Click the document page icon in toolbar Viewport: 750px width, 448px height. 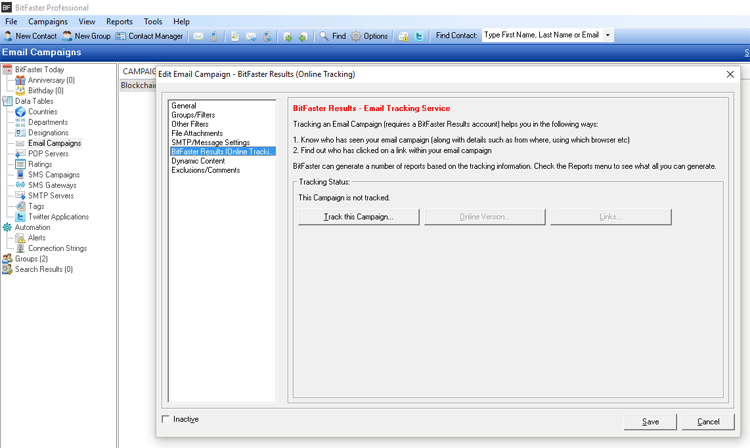(235, 36)
